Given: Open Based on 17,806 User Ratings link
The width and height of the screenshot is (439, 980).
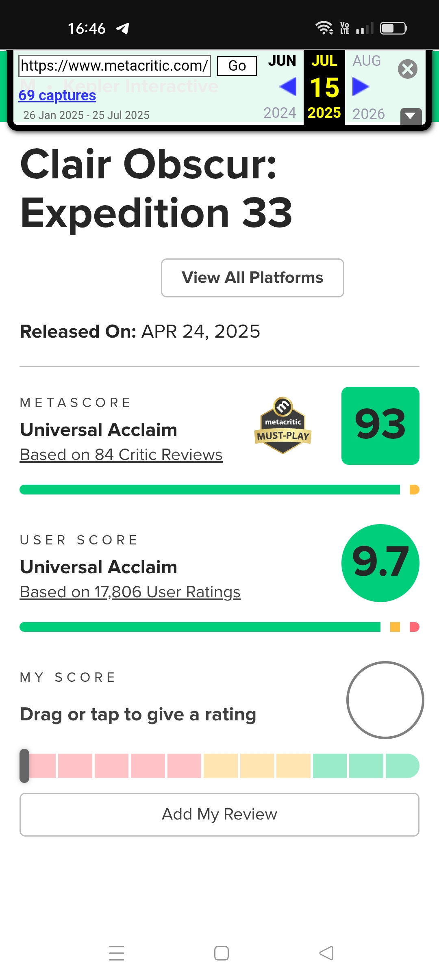Looking at the screenshot, I should 130,592.
